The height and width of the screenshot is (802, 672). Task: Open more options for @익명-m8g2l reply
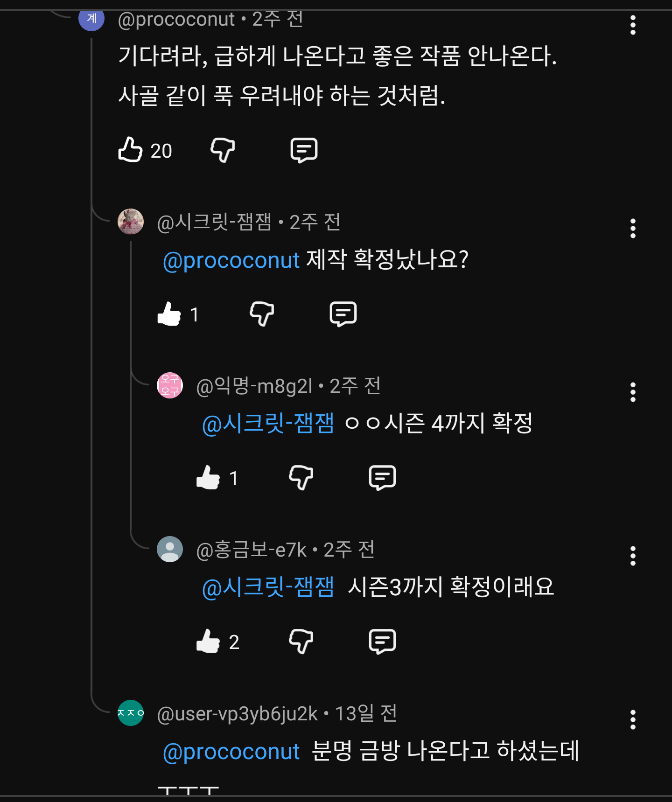[633, 392]
